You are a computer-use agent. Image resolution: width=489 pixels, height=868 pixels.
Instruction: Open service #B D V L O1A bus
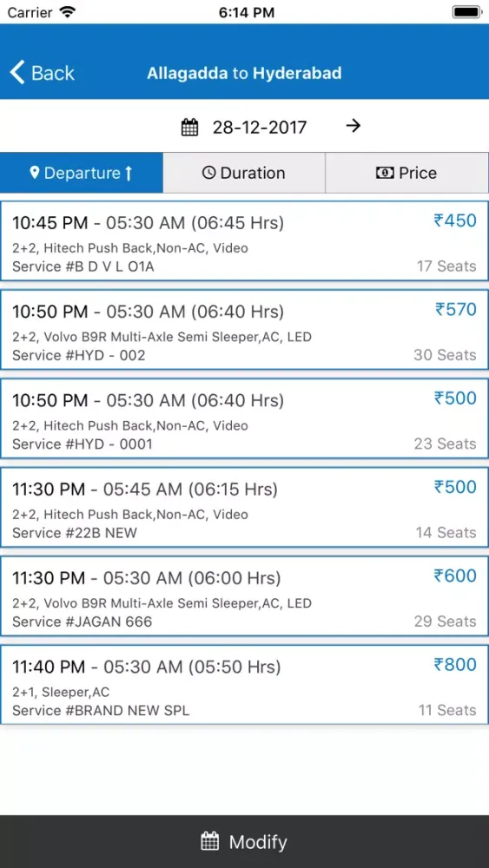(244, 241)
